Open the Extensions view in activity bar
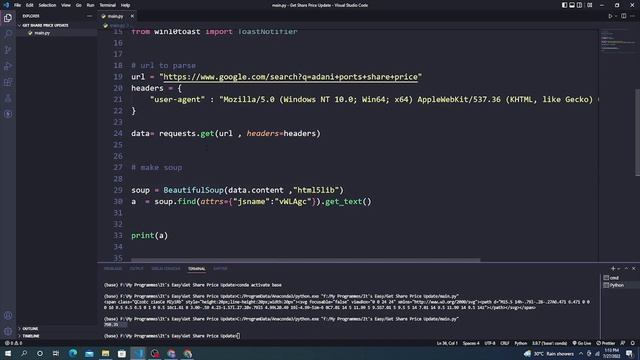 8,82
